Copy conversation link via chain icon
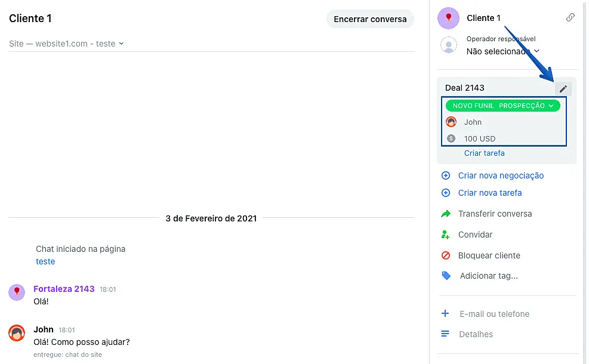The image size is (589, 364). tap(571, 17)
